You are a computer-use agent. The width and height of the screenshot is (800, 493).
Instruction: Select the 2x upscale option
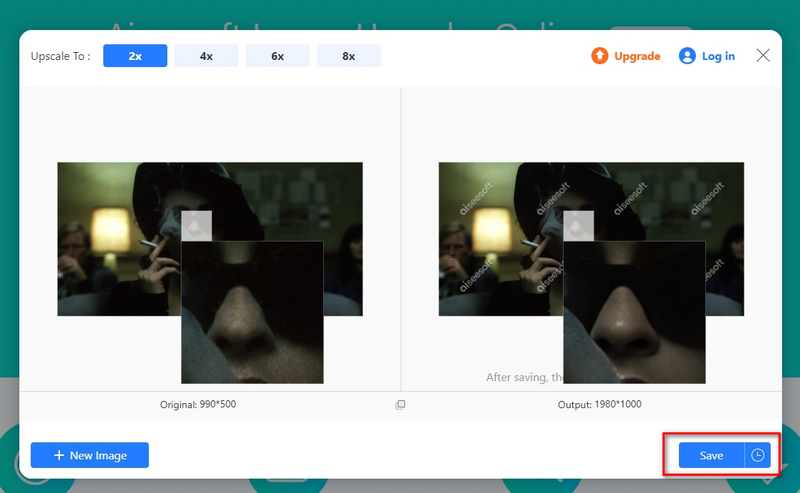pyautogui.click(x=135, y=56)
